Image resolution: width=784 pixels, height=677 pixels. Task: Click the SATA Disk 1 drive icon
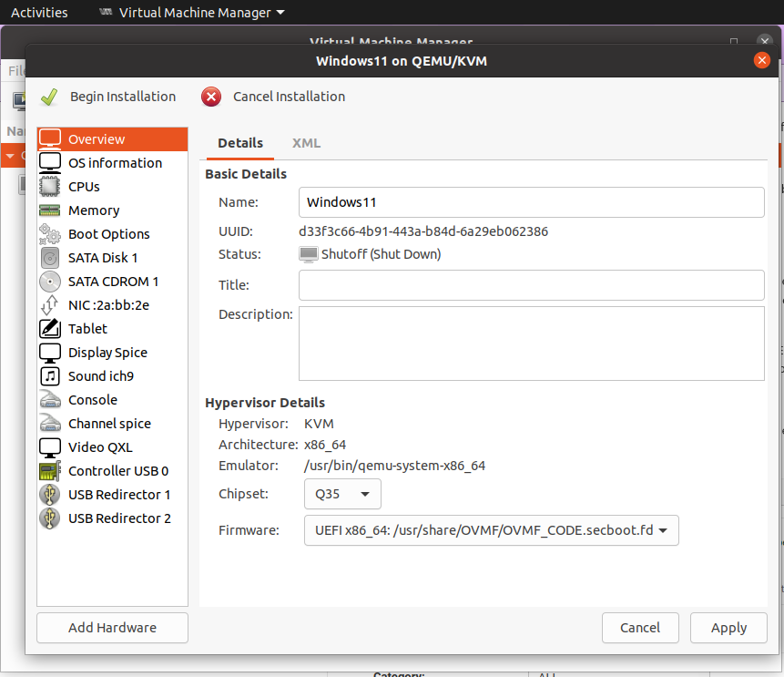[50, 258]
